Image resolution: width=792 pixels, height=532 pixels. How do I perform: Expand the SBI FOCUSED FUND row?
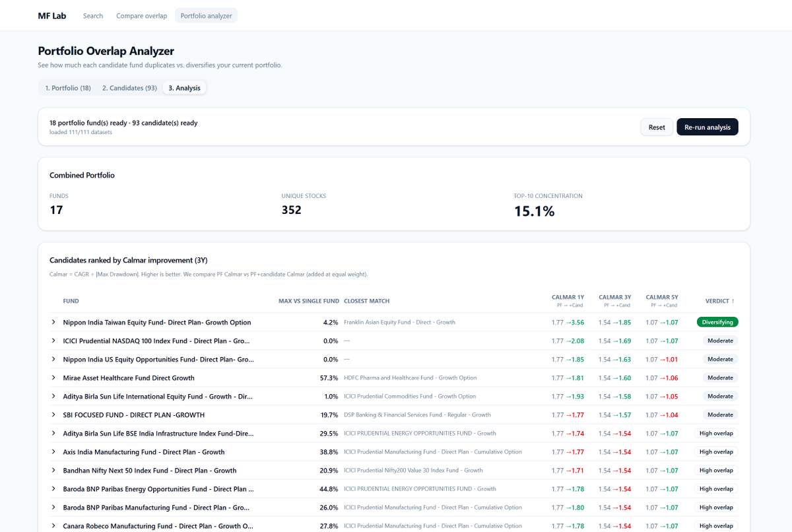(x=53, y=415)
